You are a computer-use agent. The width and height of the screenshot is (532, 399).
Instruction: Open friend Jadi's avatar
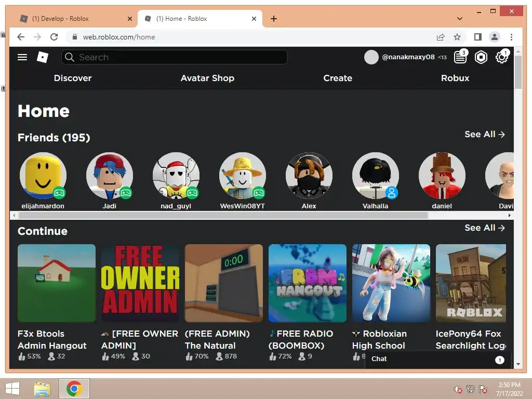pos(110,176)
